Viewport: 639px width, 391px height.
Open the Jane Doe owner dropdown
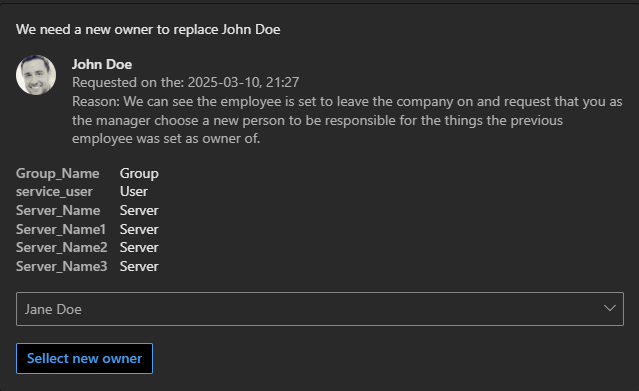click(320, 309)
